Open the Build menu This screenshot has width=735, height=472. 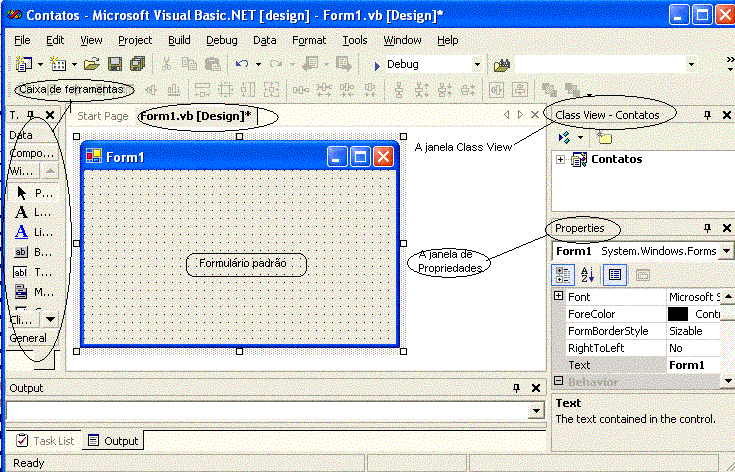[x=179, y=40]
